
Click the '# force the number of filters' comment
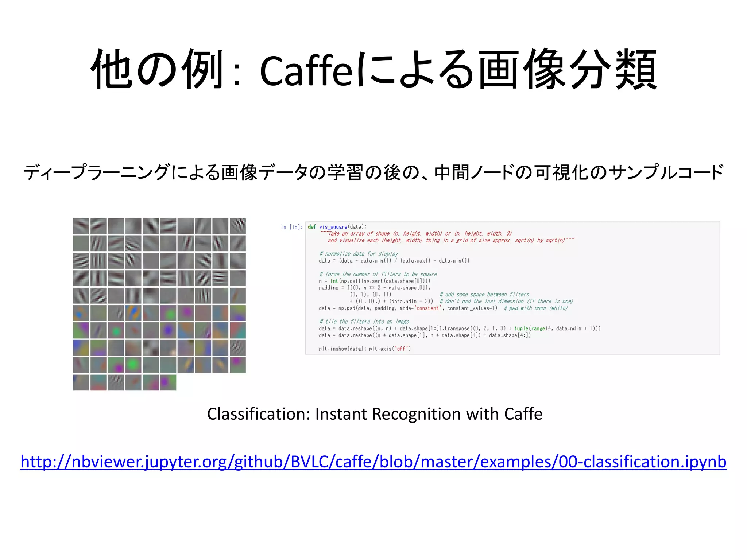click(x=378, y=274)
